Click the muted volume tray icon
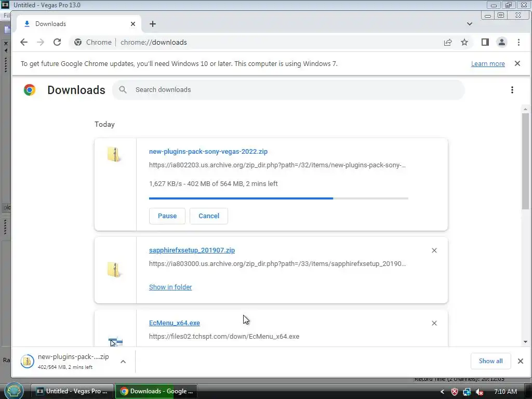This screenshot has height=399, width=532. pos(480,392)
